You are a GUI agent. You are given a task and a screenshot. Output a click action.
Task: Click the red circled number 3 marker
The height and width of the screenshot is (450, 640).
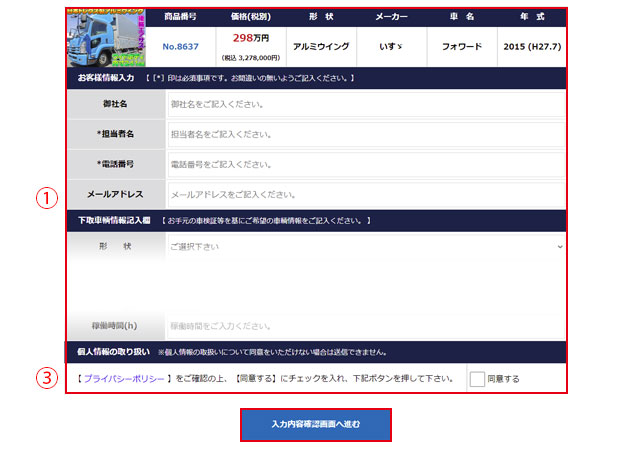tap(45, 379)
